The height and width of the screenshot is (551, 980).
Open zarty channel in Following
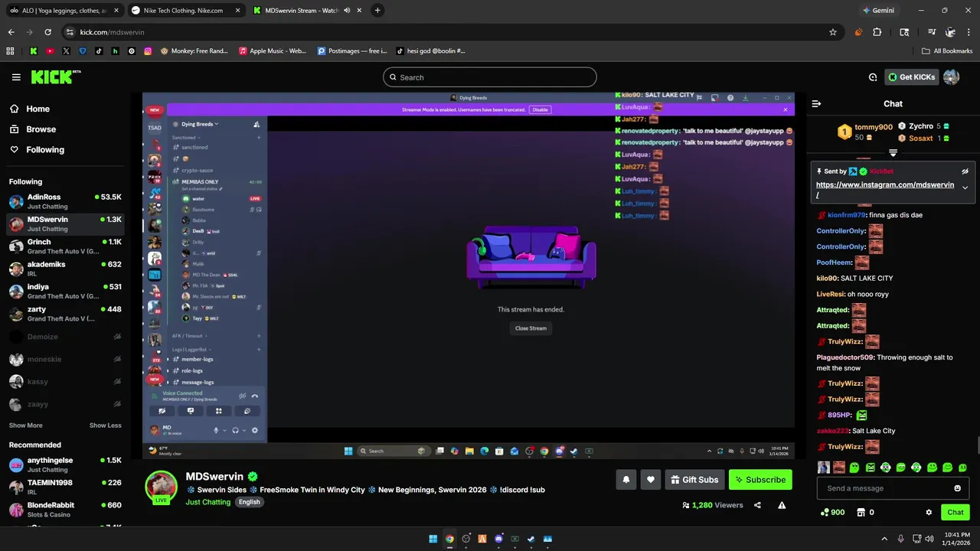click(65, 314)
